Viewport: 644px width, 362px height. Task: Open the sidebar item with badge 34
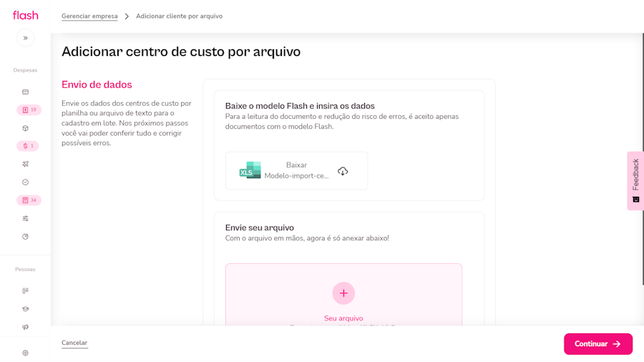[29, 200]
